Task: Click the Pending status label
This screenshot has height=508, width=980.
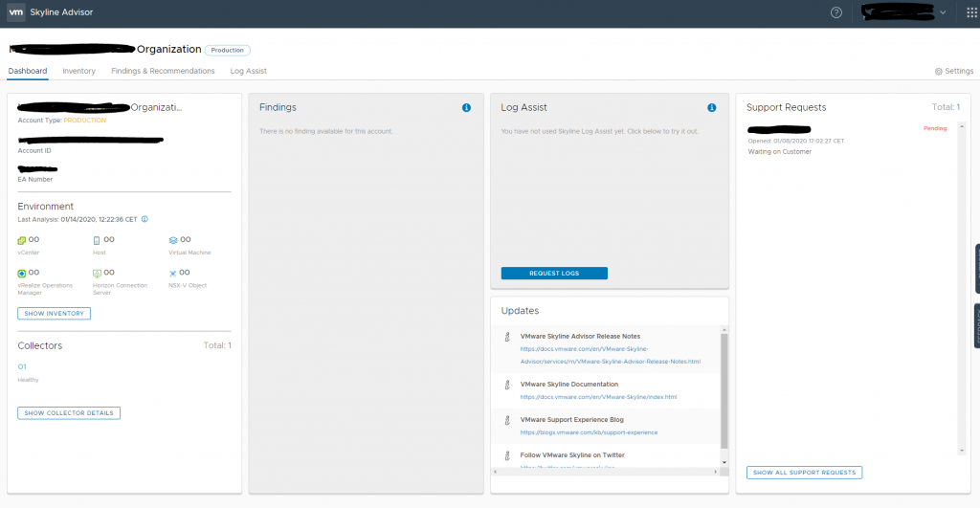Action: tap(935, 129)
